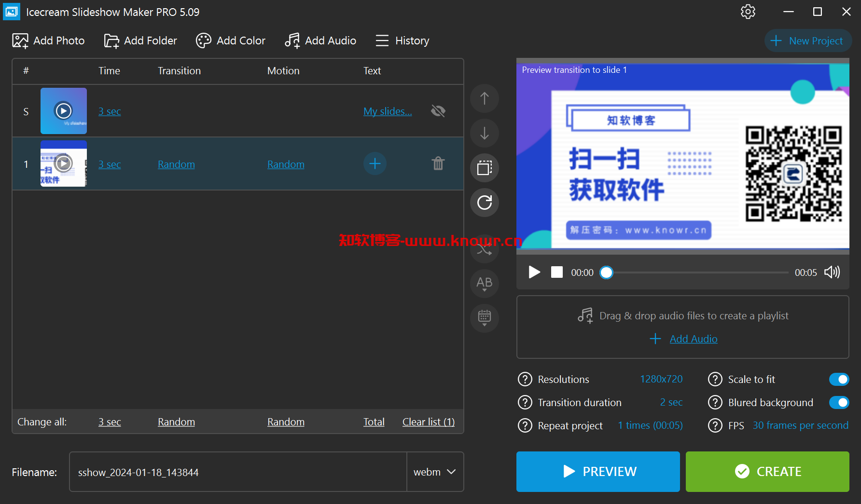Screen dimensions: 861x504
Task: Stop preview playback with the stop icon
Action: tap(557, 272)
